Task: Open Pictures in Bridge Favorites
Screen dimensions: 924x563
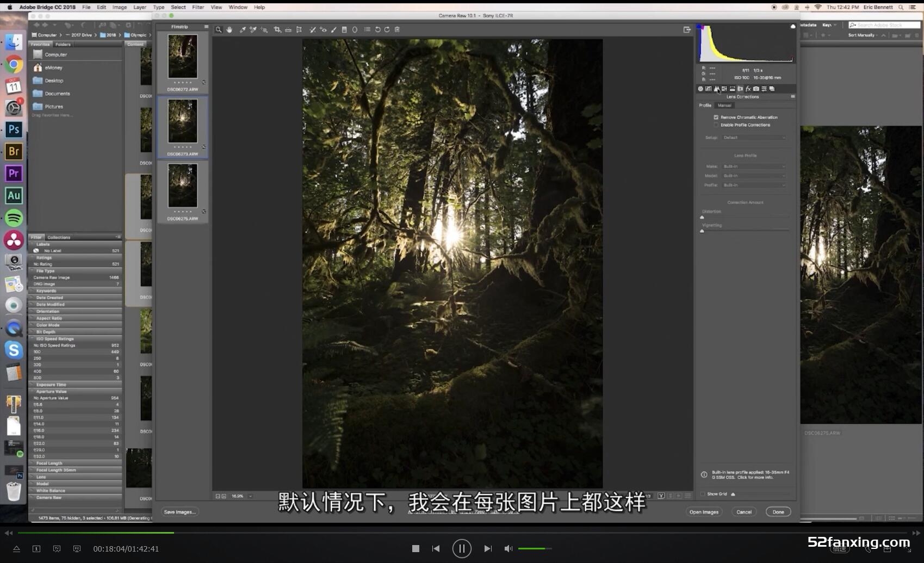Action: (x=54, y=107)
